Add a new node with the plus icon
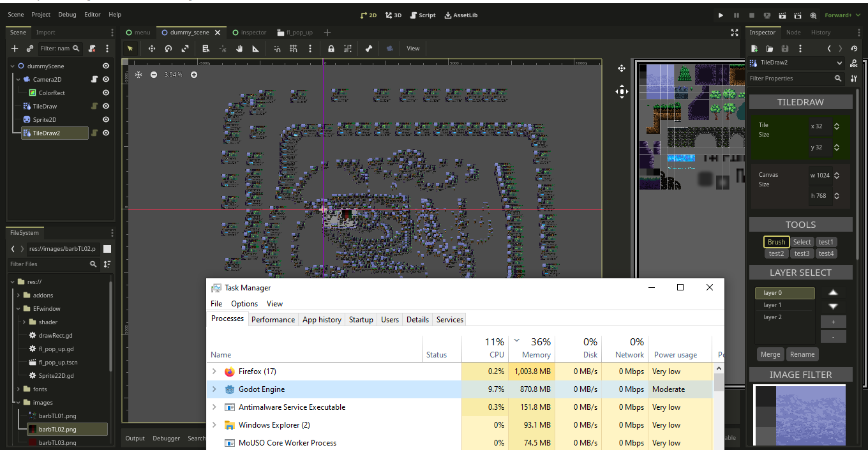 (x=15, y=49)
